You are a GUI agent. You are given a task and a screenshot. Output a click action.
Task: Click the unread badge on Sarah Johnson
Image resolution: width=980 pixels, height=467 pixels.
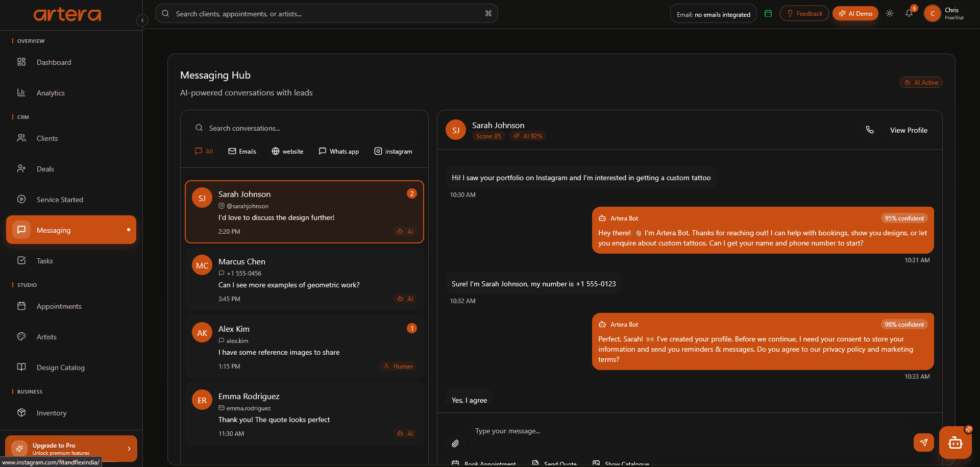click(x=412, y=194)
